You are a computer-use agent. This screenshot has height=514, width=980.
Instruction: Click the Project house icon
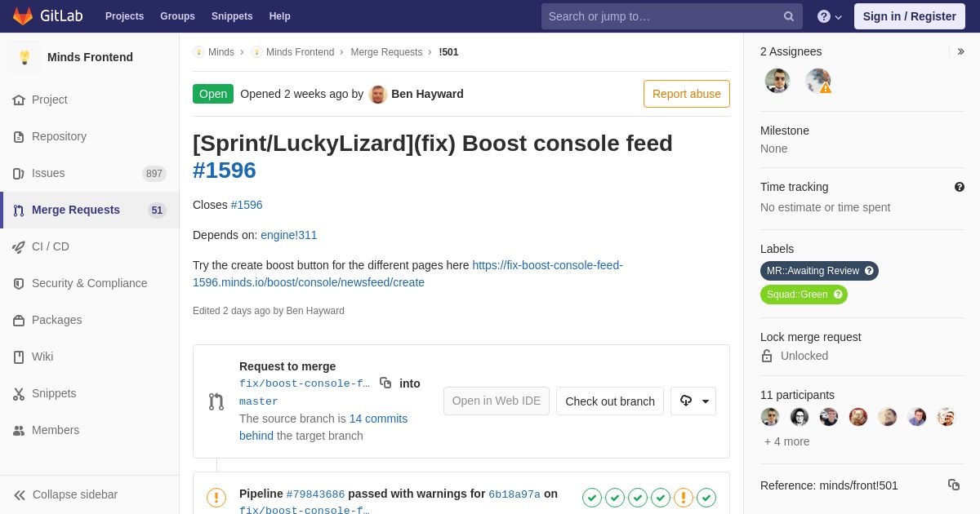pyautogui.click(x=19, y=100)
